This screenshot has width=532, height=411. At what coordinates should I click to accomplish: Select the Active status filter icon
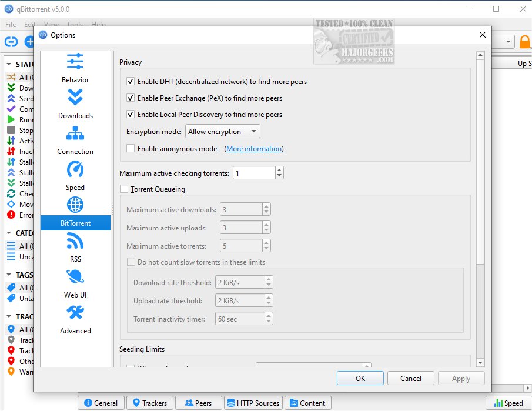coord(11,141)
